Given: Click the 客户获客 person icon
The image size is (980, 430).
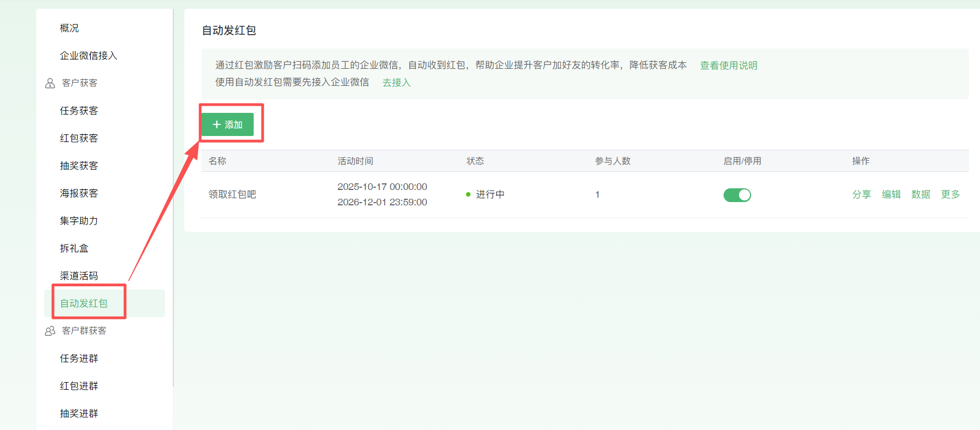Looking at the screenshot, I should click(x=50, y=83).
